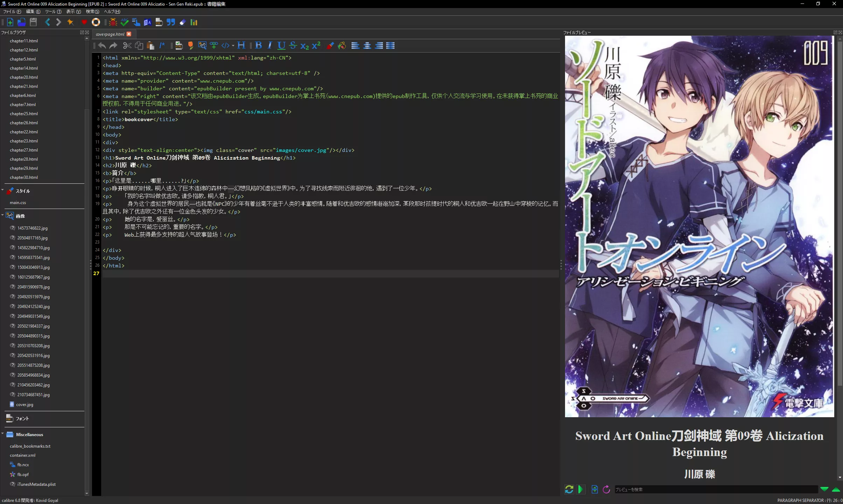
Task: Run the spell check tool
Action: [124, 22]
